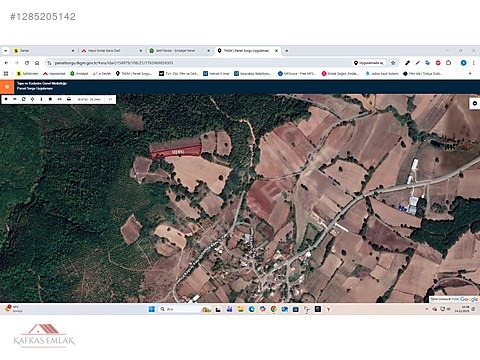Click the black pen extension icon
The height and width of the screenshot is (360, 480).
point(407,63)
